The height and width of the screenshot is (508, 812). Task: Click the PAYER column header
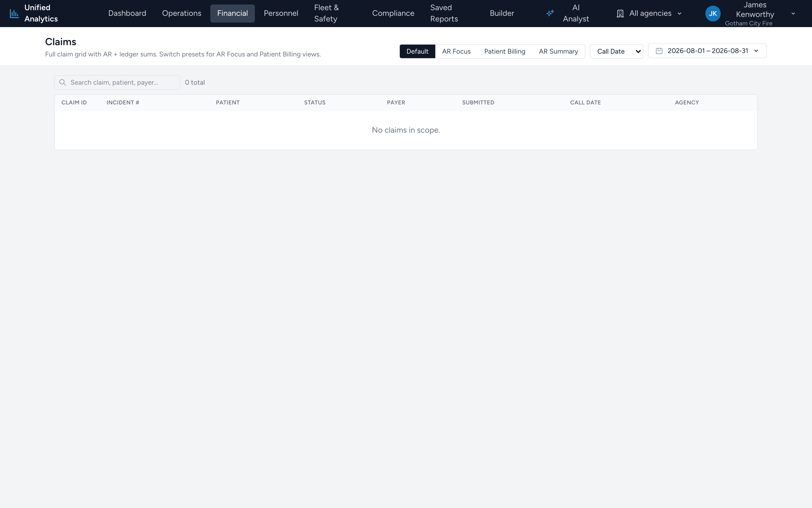396,102
